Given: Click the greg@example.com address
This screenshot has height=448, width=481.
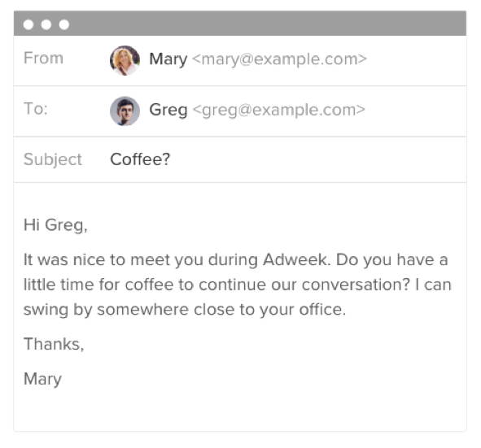Looking at the screenshot, I should point(279,110).
